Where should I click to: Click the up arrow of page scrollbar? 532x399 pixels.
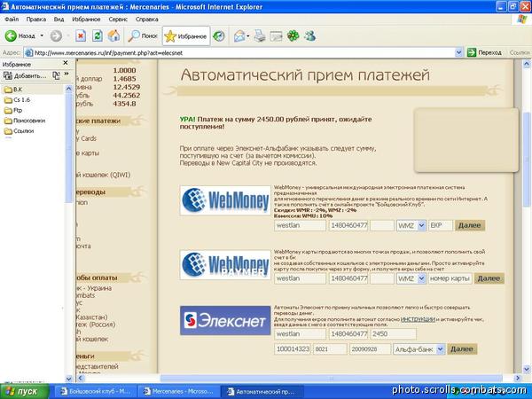[527, 64]
